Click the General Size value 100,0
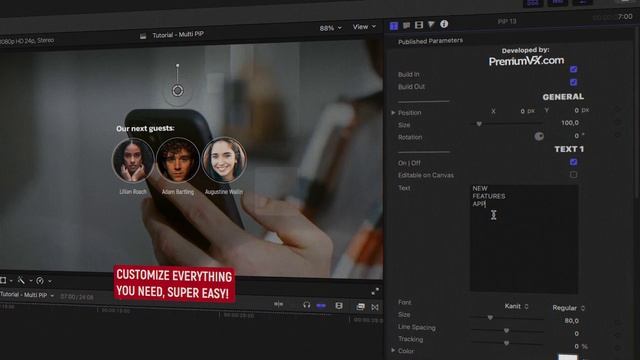The width and height of the screenshot is (640, 360). [x=570, y=123]
